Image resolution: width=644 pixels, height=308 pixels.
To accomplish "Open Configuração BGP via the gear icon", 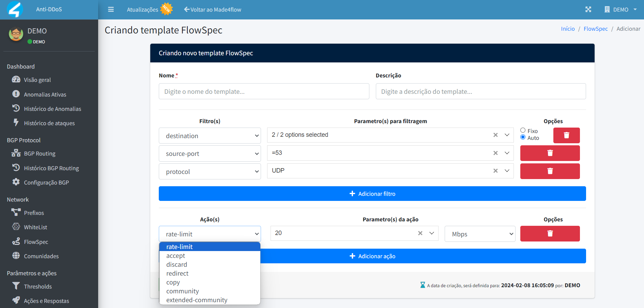I will click(x=16, y=182).
